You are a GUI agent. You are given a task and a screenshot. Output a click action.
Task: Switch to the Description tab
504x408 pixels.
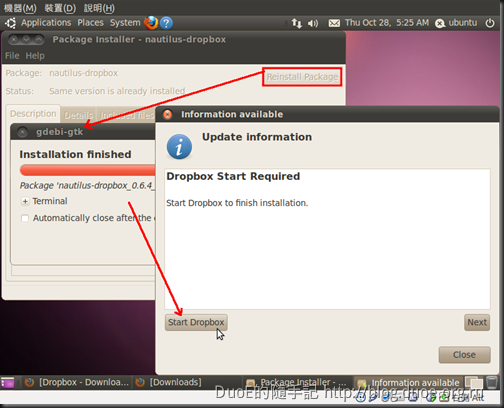(x=33, y=114)
